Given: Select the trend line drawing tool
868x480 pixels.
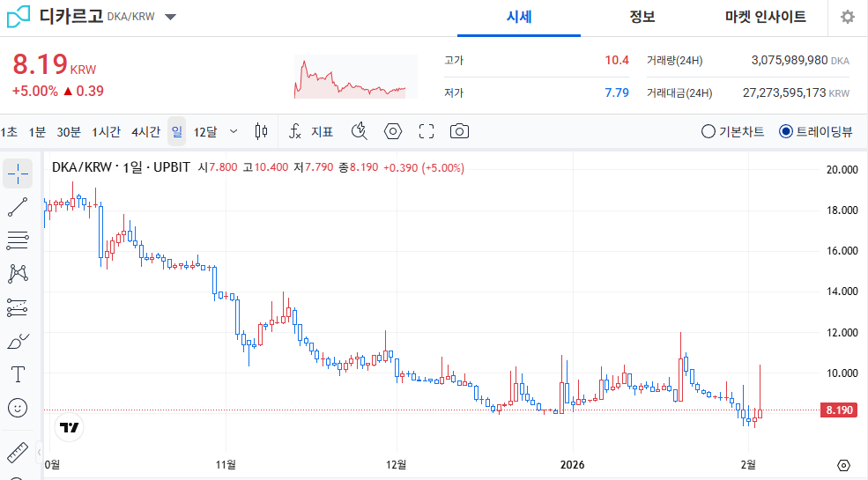Looking at the screenshot, I should pos(18,207).
